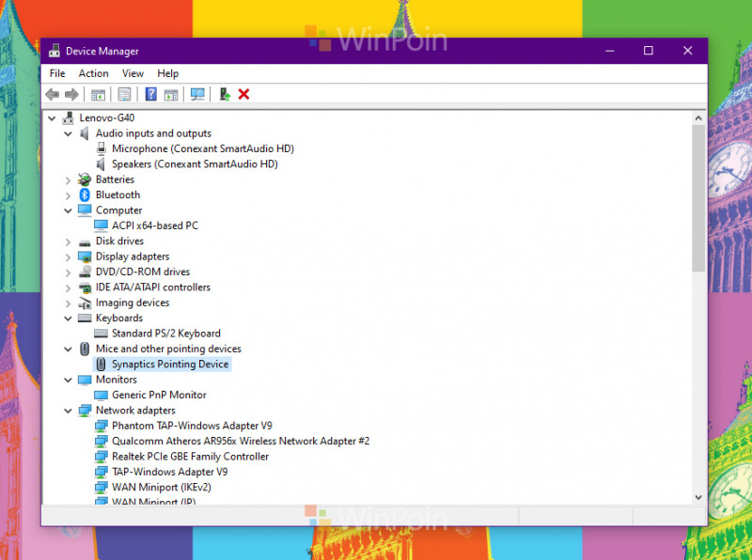752x560 pixels.
Task: Toggle the action pane toolbar icon
Action: coord(171,95)
